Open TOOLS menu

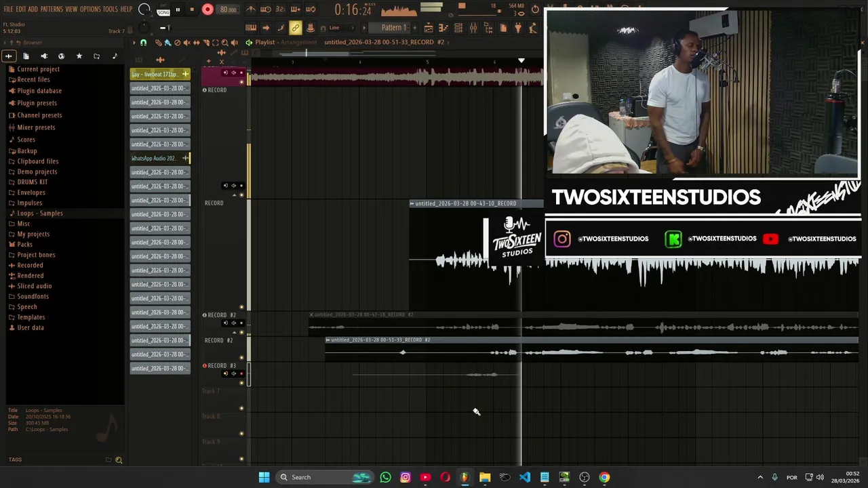click(111, 9)
